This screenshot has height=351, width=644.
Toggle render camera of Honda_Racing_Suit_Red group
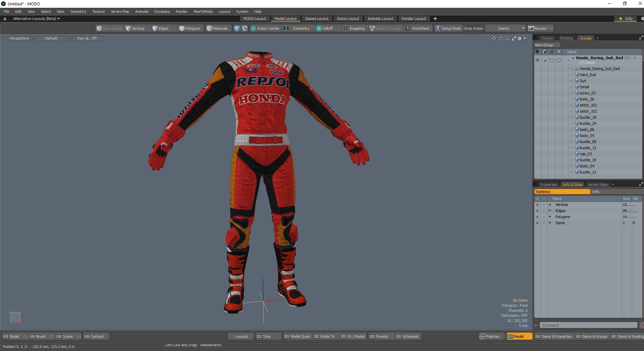[x=544, y=60]
